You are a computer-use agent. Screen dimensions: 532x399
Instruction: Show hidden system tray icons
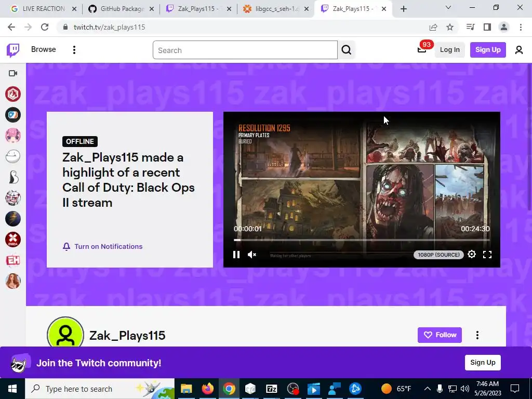428,389
